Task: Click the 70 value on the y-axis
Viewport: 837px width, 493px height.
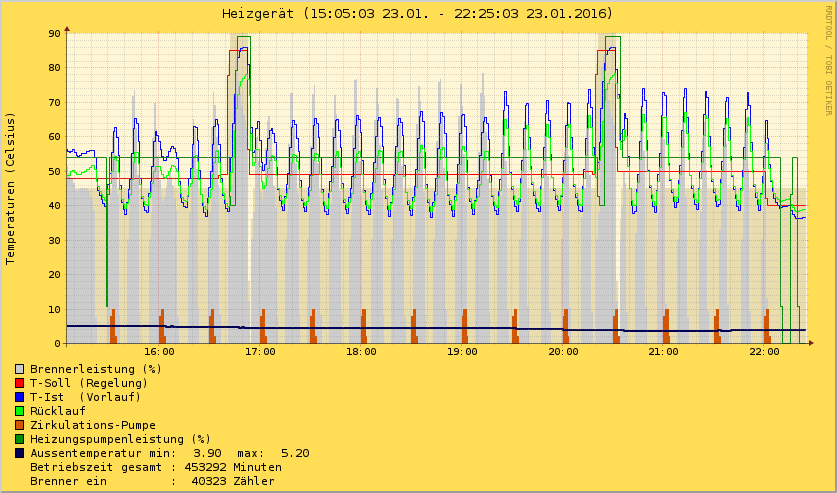Action: (54, 102)
